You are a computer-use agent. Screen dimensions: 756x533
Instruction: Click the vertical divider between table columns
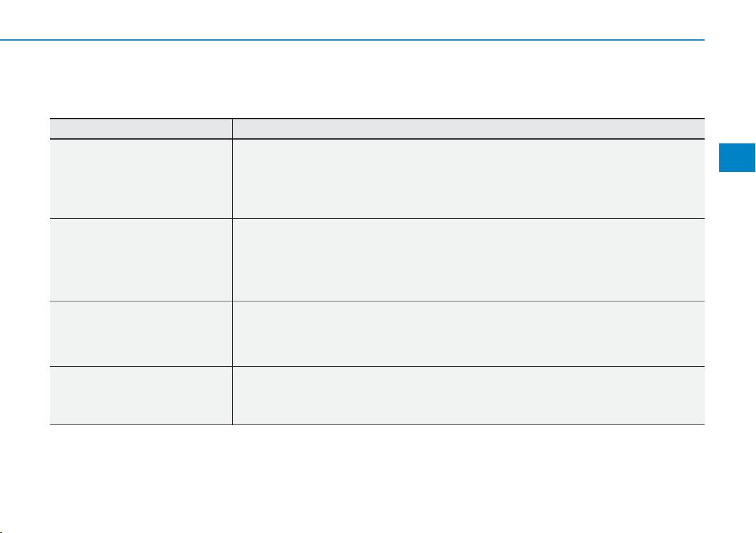point(232,272)
